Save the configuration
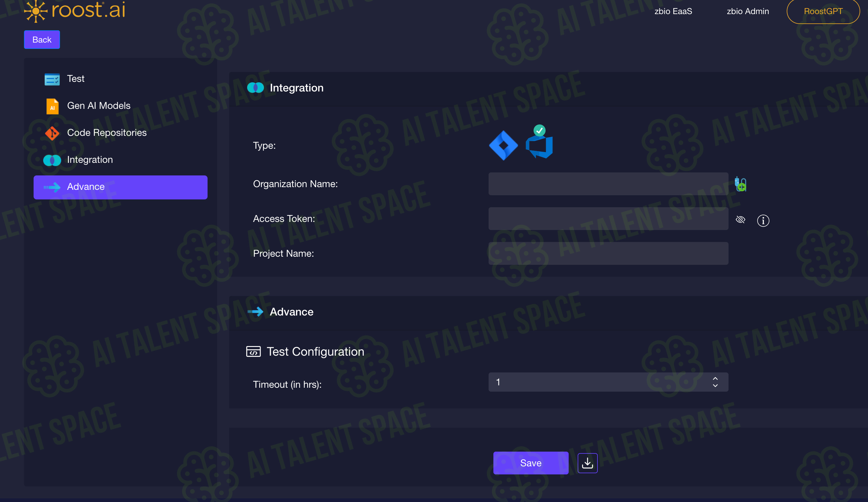868x502 pixels. (x=531, y=463)
